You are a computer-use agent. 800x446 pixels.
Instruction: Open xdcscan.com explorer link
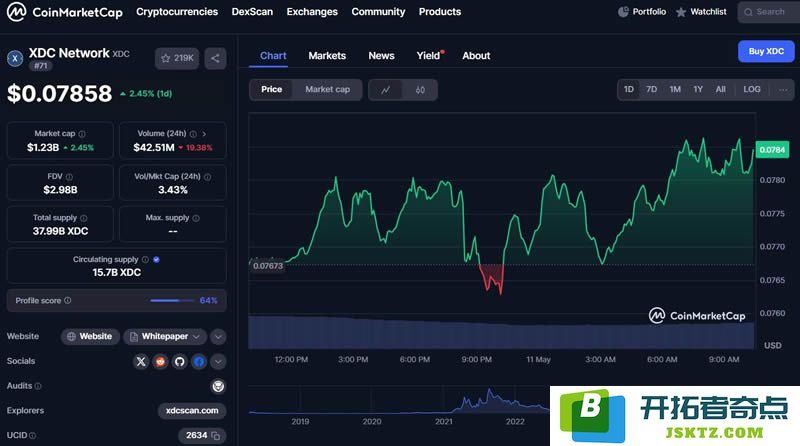(x=192, y=411)
